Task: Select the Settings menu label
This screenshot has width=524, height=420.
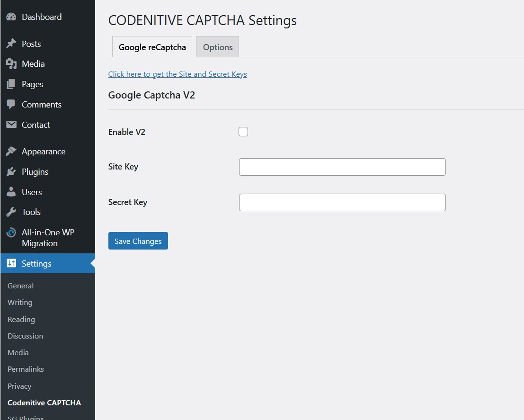Action: coord(36,263)
